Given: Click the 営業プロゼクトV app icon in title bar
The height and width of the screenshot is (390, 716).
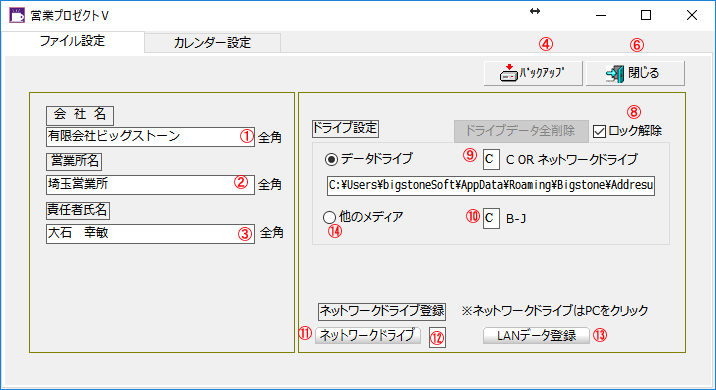Looking at the screenshot, I should 17,15.
